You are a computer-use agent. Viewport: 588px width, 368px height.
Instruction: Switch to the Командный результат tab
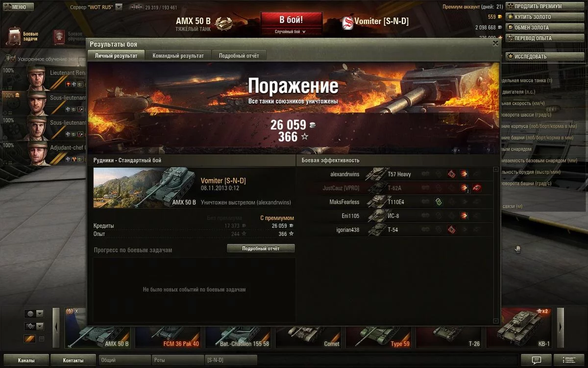(x=178, y=55)
